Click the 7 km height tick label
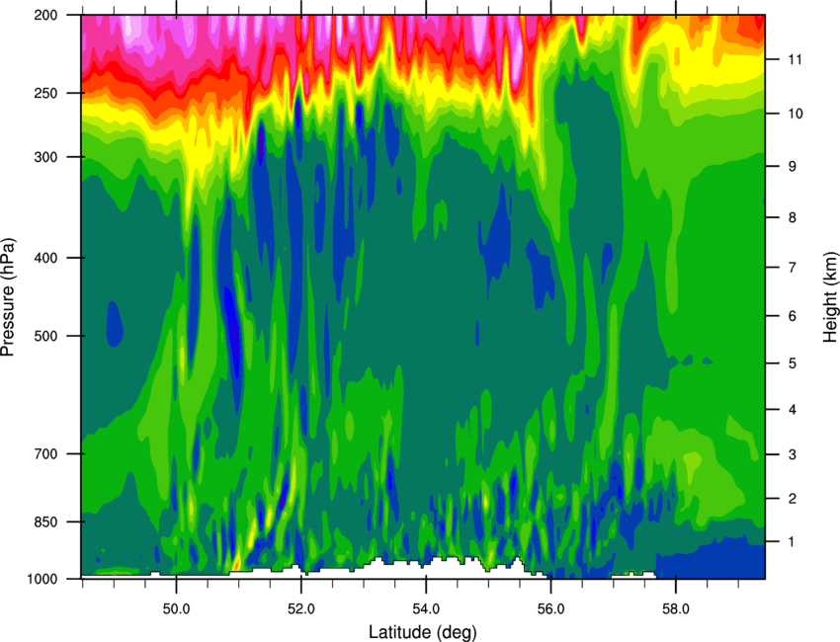 793,268
